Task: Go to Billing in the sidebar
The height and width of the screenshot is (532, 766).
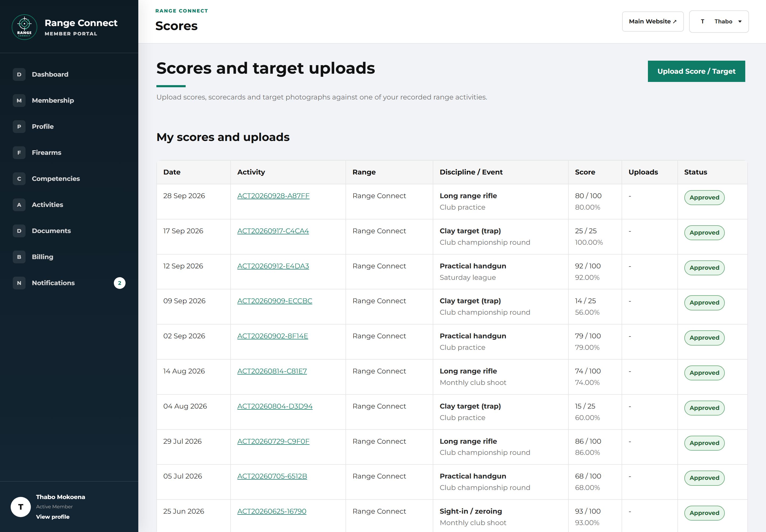Action: click(69, 257)
